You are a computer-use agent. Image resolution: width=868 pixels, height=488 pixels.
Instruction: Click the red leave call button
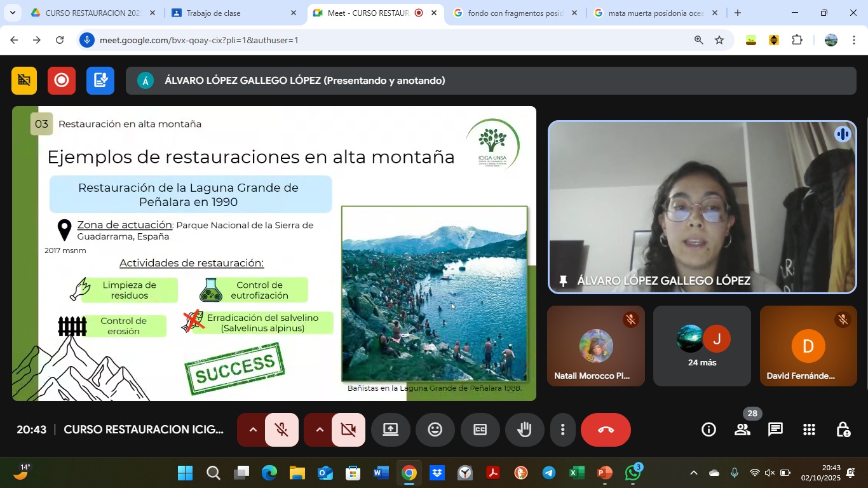pos(606,430)
